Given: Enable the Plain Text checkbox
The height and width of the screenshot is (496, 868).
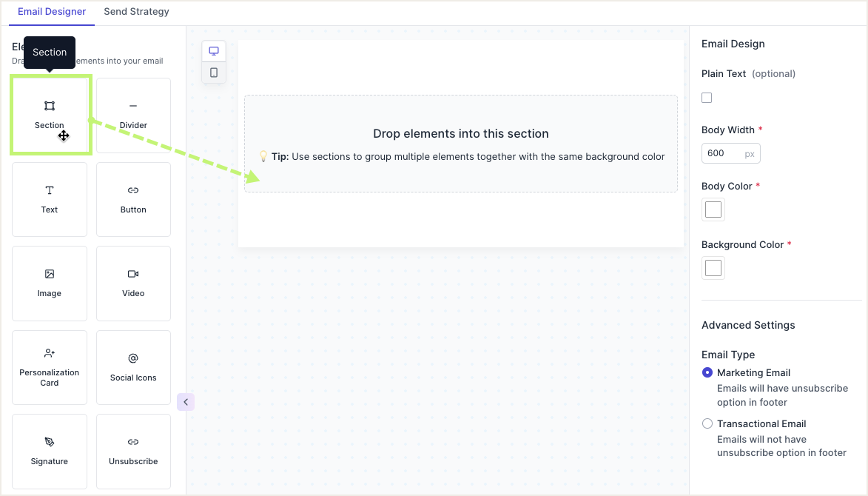Looking at the screenshot, I should (x=707, y=98).
